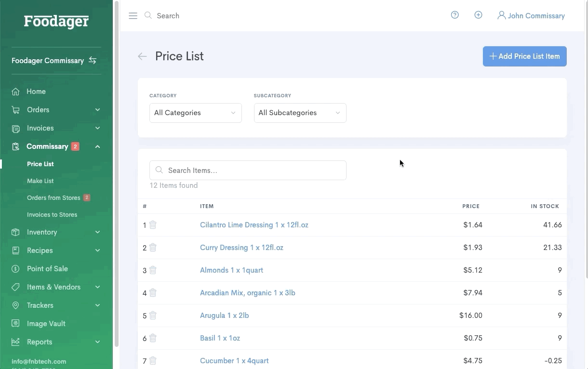Click the Add Price List Item button

pyautogui.click(x=524, y=56)
